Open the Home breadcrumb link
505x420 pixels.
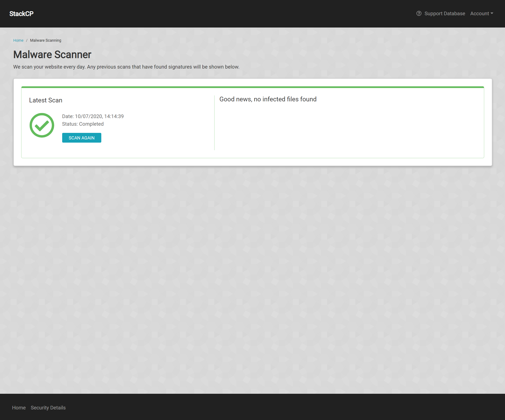tap(18, 40)
